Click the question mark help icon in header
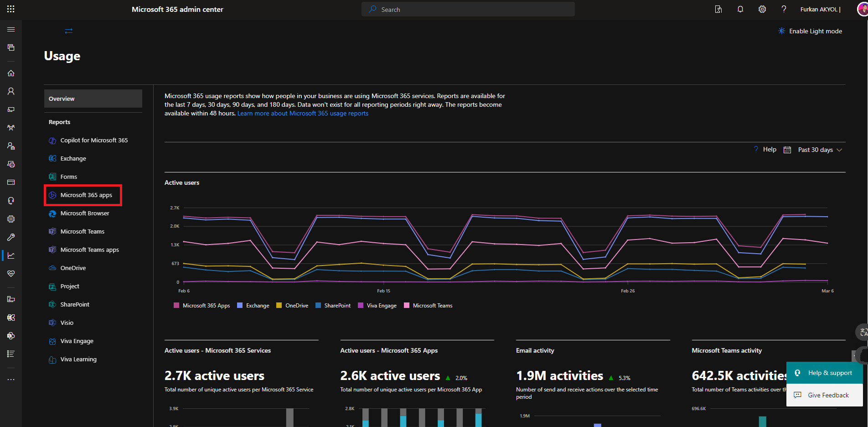The width and height of the screenshot is (868, 427). [784, 9]
